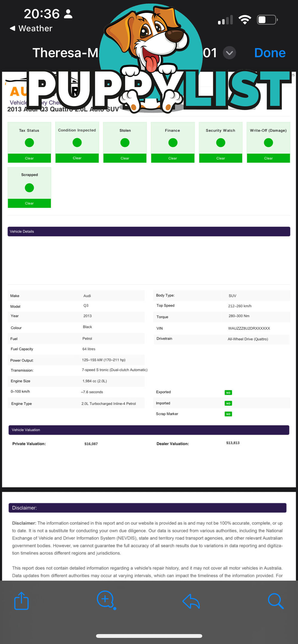Click the green NO badge beside Scrap Marker
298x644 pixels.
(x=228, y=414)
